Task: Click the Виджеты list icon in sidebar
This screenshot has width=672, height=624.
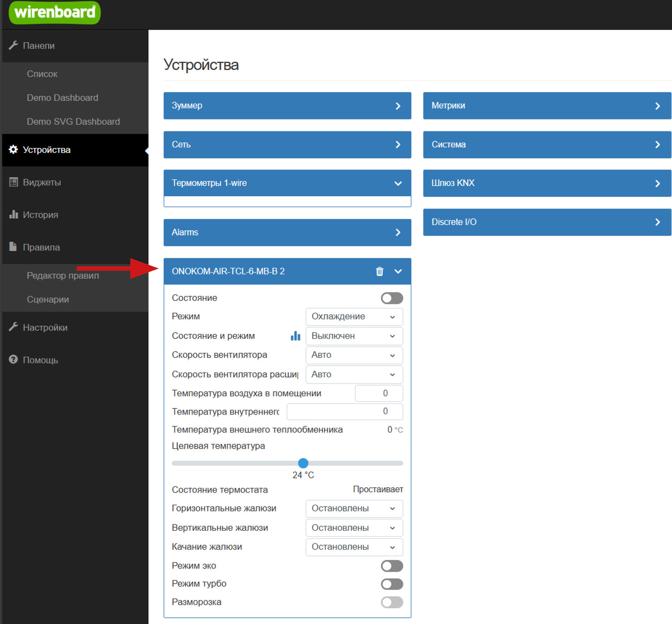Action: pos(13,182)
